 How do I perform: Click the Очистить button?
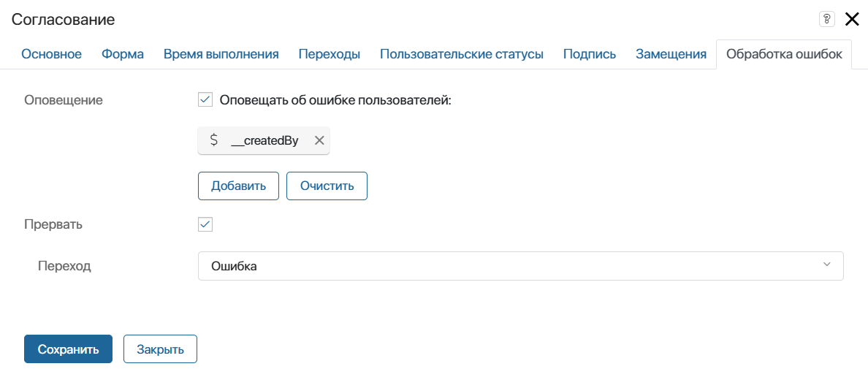click(327, 186)
